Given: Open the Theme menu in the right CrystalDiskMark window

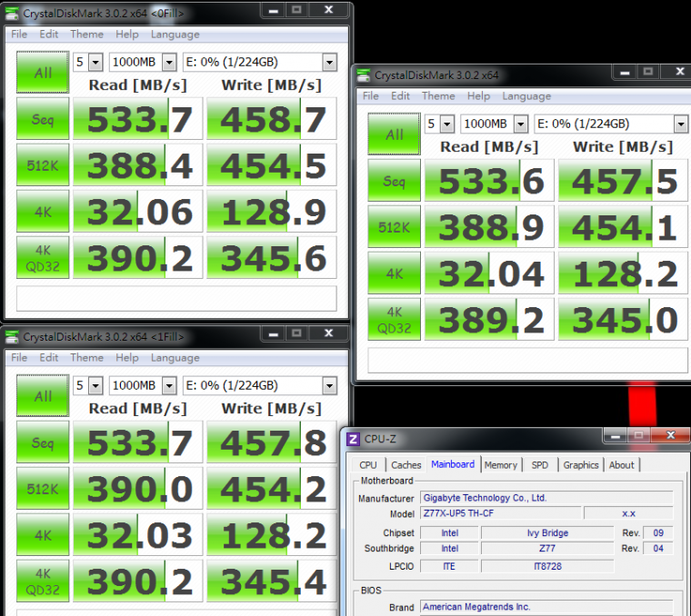Looking at the screenshot, I should [x=438, y=96].
